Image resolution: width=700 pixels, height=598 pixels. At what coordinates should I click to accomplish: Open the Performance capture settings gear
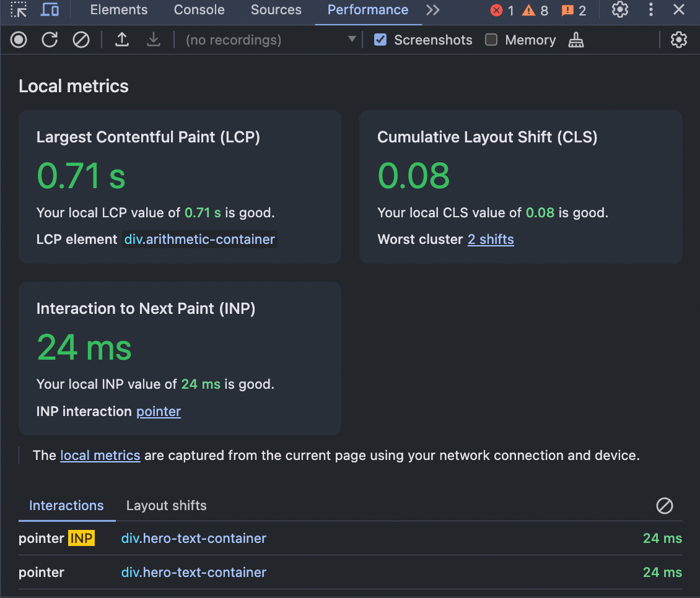pyautogui.click(x=679, y=40)
